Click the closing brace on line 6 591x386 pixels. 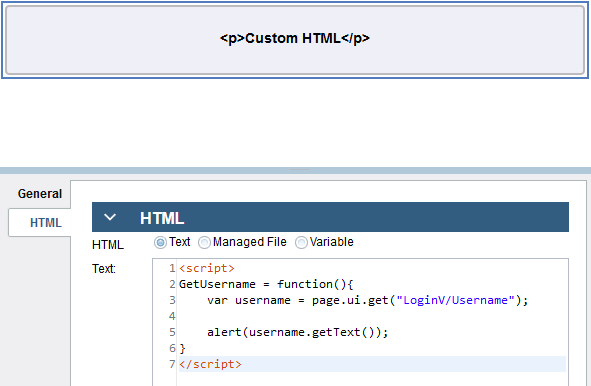[182, 348]
